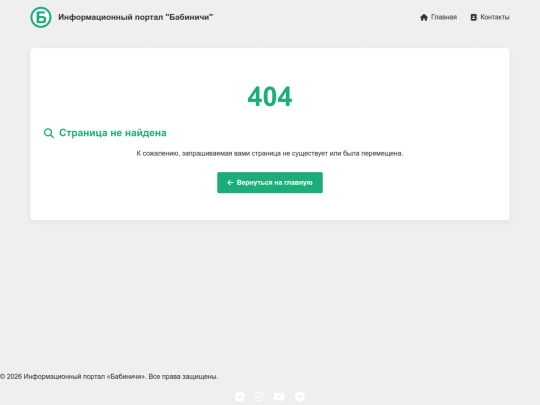Click the large 404 heading
540x405 pixels.
pyautogui.click(x=270, y=96)
